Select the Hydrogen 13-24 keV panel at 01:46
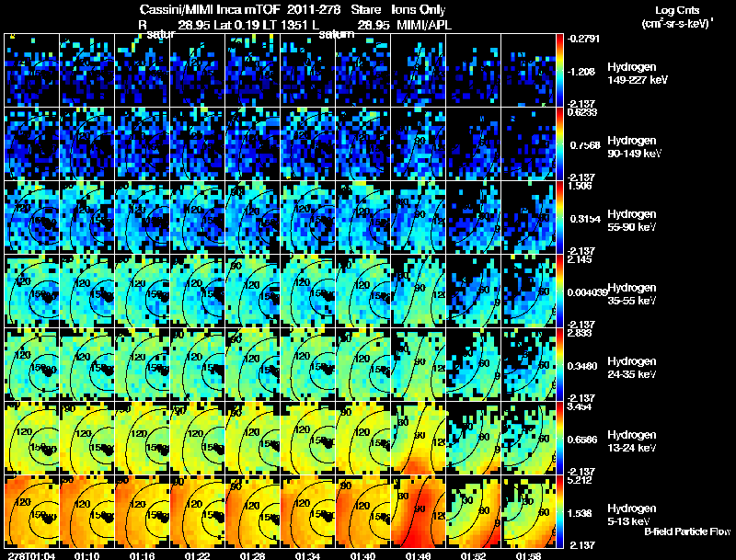Viewport: 736px width, 560px height. [x=419, y=439]
